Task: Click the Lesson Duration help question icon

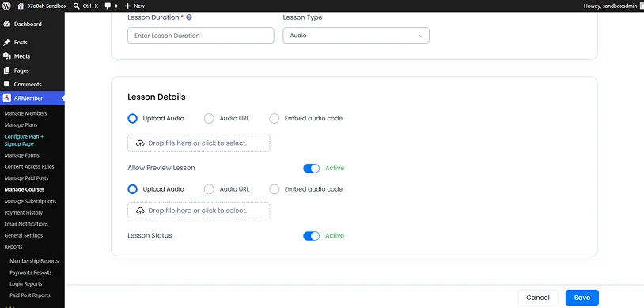Action: [x=189, y=17]
